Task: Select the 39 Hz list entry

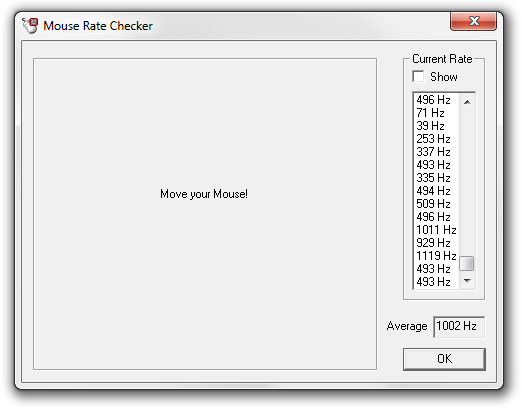Action: tap(436, 126)
